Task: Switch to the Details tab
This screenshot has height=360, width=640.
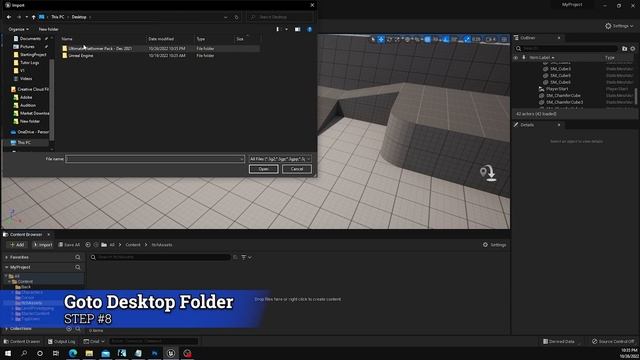Action: (x=527, y=125)
